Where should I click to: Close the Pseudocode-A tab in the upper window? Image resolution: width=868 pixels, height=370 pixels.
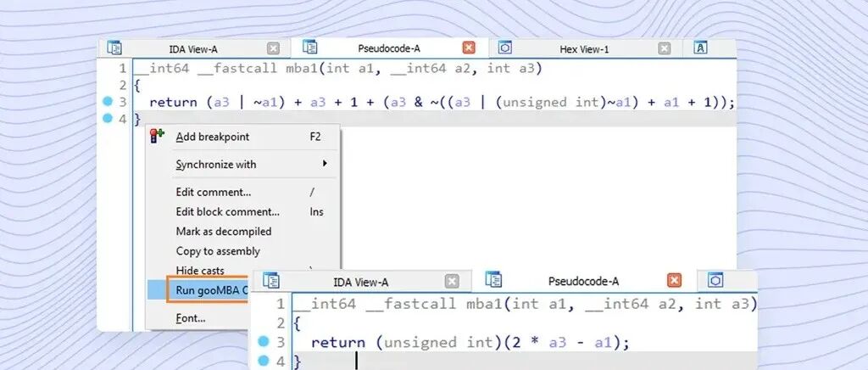pos(469,48)
